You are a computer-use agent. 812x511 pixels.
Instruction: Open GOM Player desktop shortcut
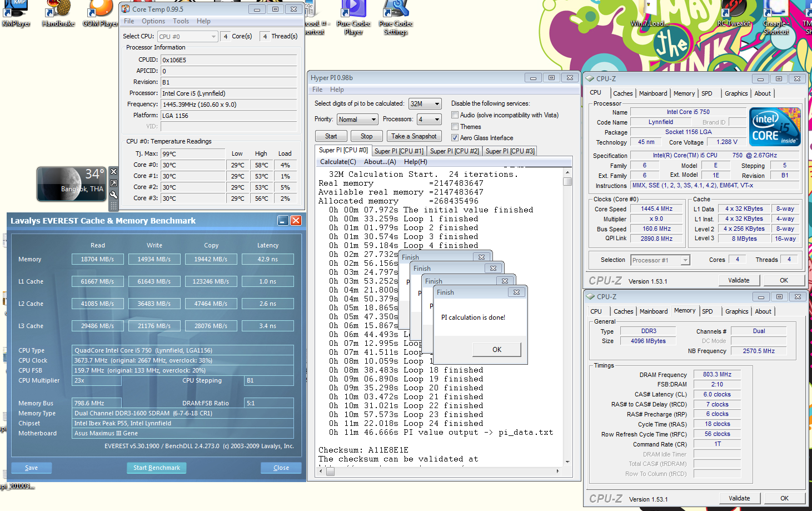click(100, 12)
